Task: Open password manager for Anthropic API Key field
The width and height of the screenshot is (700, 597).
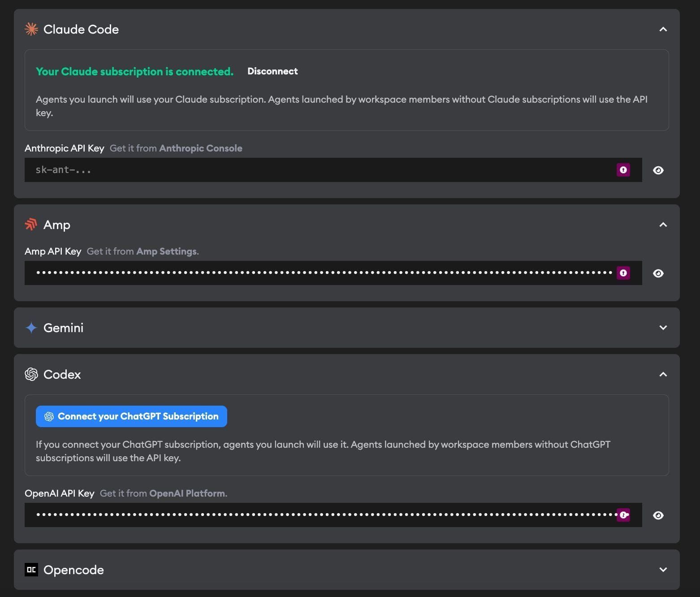Action: pos(623,170)
